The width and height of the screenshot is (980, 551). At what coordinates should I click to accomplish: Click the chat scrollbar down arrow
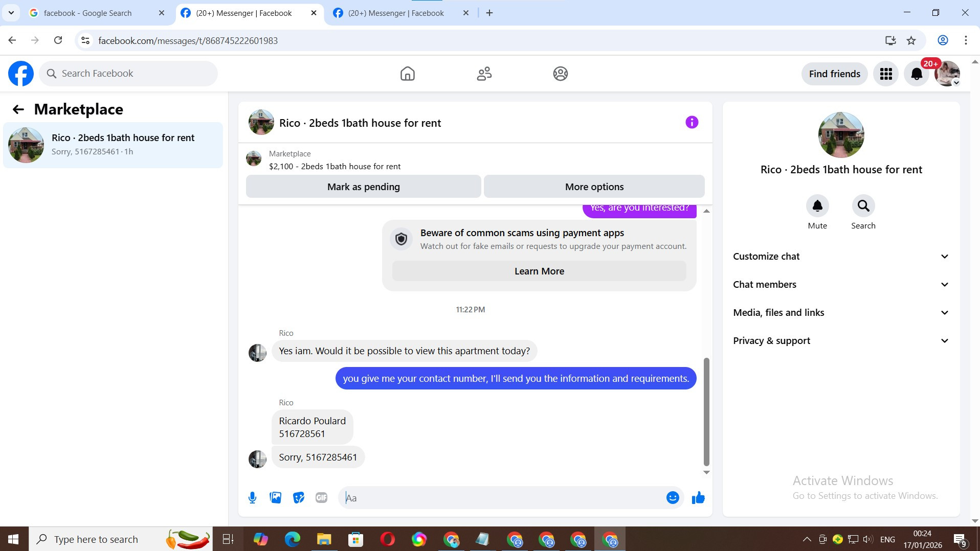[x=706, y=472]
